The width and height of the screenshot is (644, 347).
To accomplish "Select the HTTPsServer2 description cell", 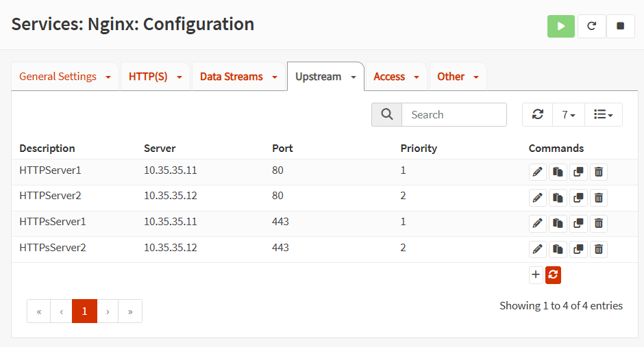I will point(53,248).
